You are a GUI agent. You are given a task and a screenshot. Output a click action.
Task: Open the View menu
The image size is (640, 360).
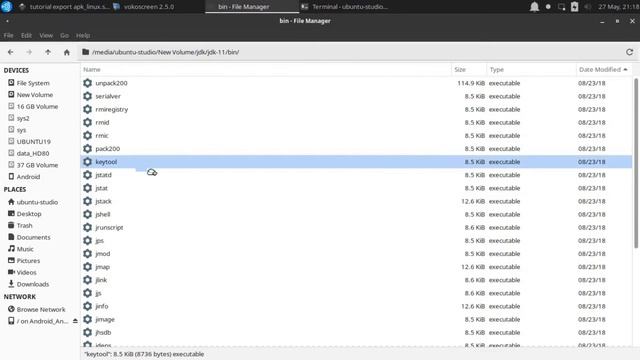(x=46, y=36)
